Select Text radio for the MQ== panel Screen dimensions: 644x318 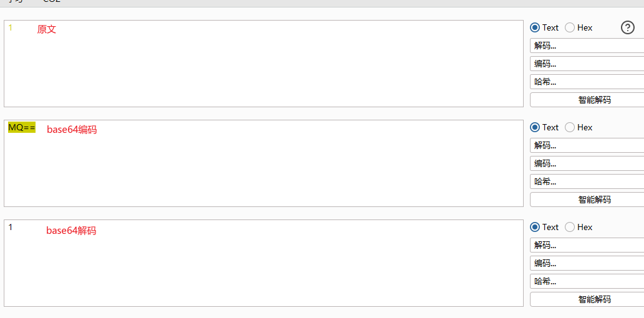(535, 127)
